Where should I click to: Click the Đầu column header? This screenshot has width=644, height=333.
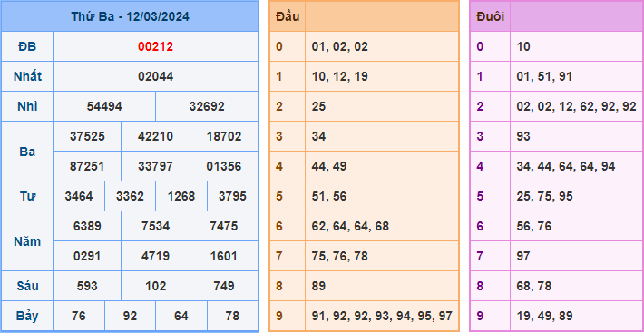(x=288, y=17)
